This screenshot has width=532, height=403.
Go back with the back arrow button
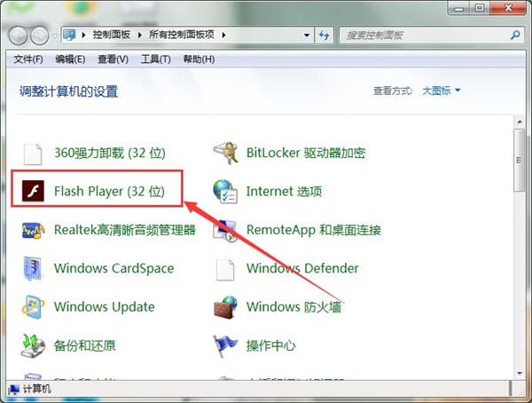18,36
